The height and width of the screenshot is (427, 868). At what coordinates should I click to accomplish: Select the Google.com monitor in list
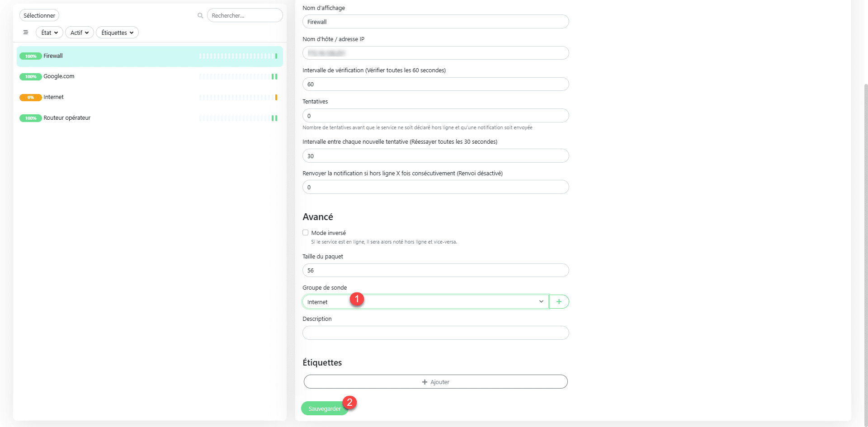click(x=59, y=76)
